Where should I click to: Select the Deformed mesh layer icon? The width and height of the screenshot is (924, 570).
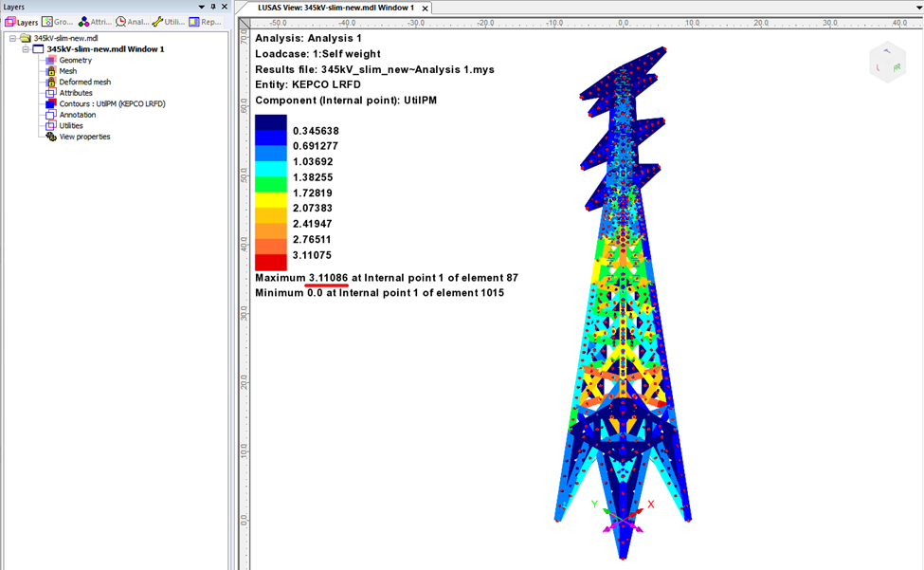click(x=51, y=83)
